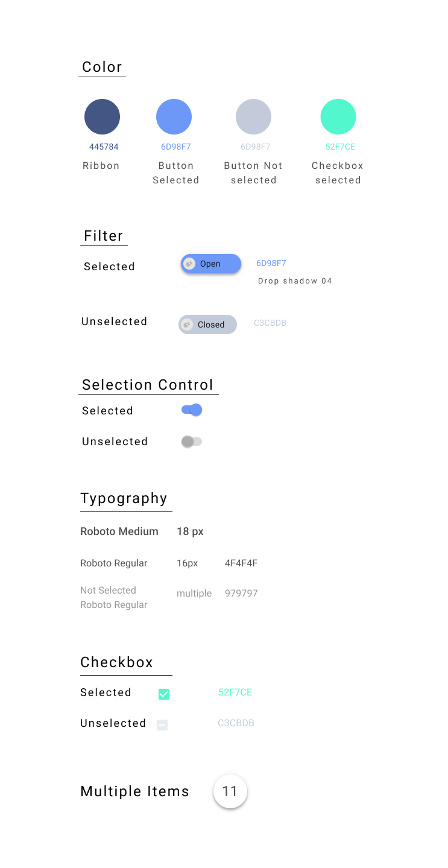Click the gray Closed filter pill
Screen dimensions: 448x868
(207, 325)
